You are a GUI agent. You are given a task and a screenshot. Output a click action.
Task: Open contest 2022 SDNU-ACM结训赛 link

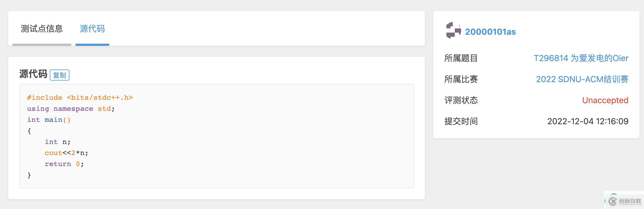[x=582, y=79]
